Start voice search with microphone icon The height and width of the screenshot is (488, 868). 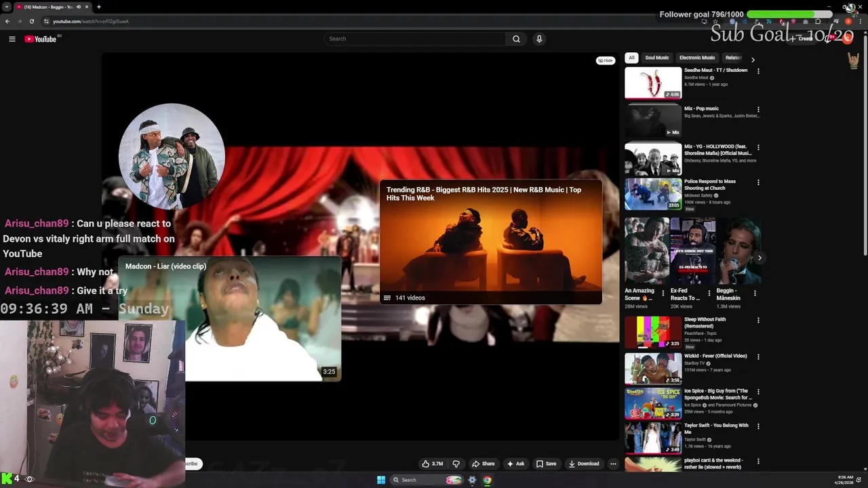539,39
